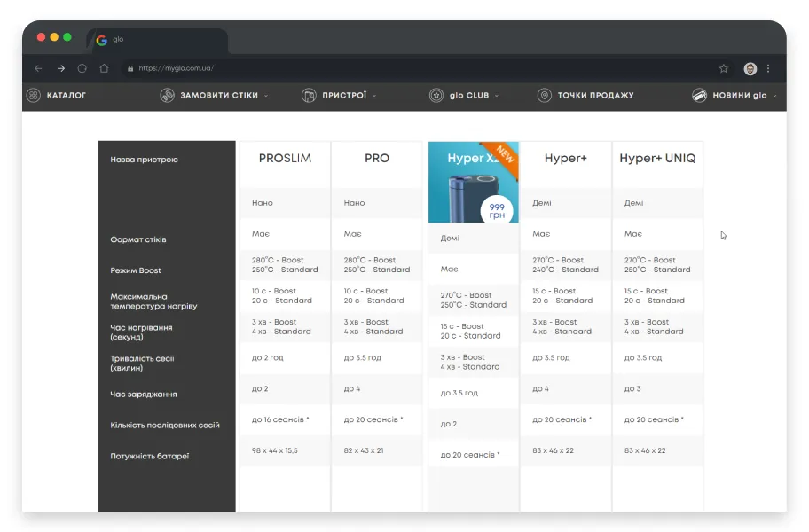The image size is (809, 532).
Task: Click the Час заряджання row label
Action: pyautogui.click(x=144, y=395)
